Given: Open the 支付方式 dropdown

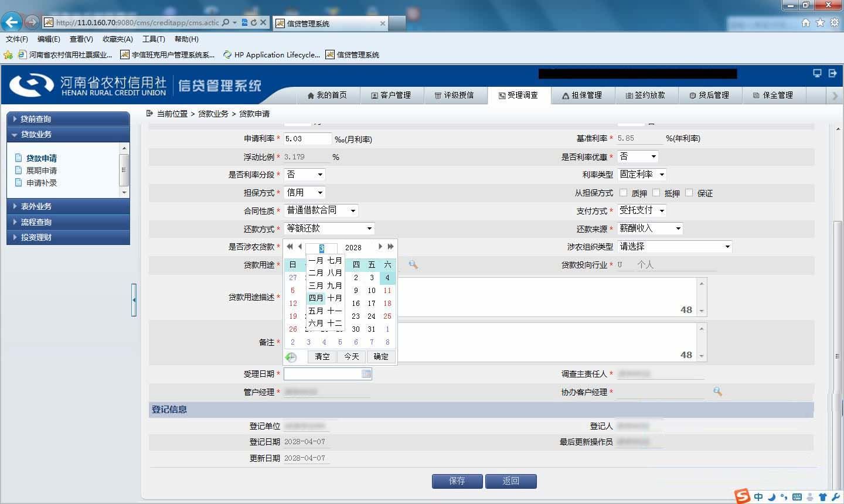Looking at the screenshot, I should (x=642, y=210).
